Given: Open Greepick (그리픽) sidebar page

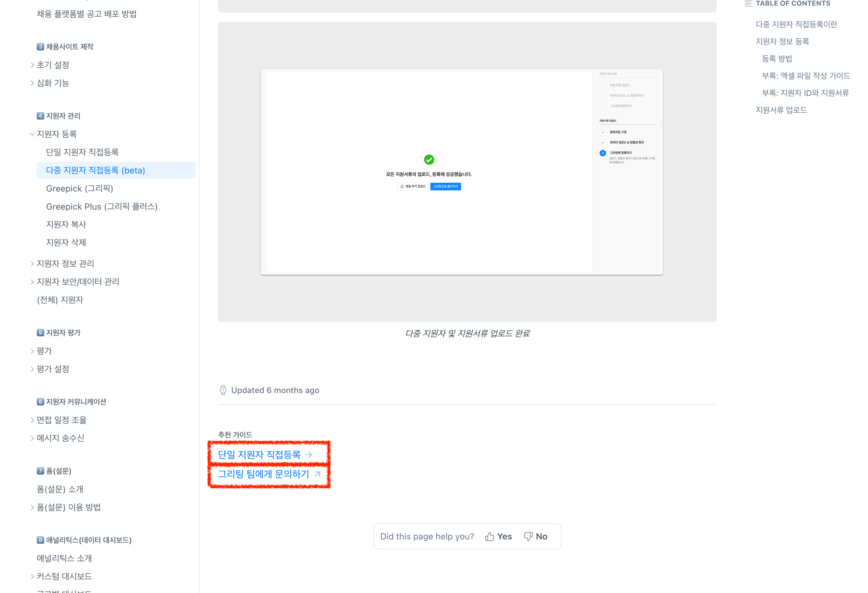Looking at the screenshot, I should coord(79,188).
